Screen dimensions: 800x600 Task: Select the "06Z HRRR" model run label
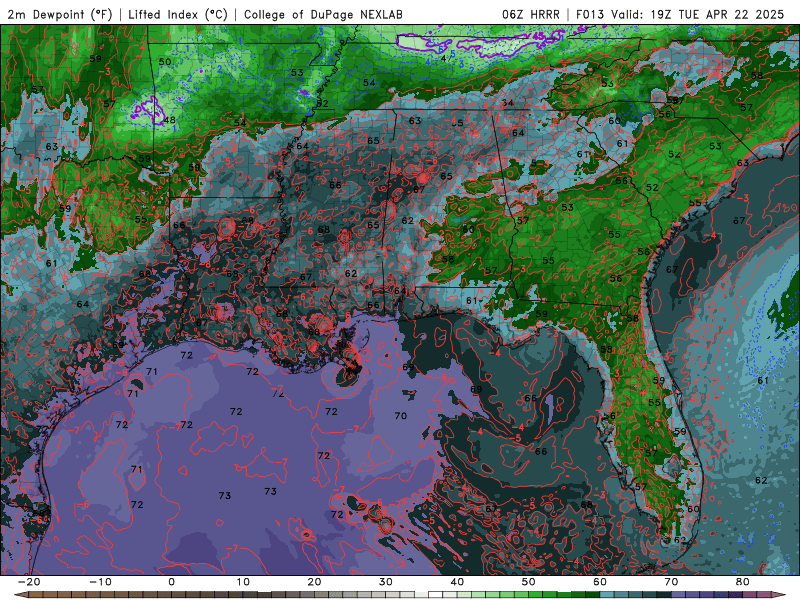[x=531, y=14]
